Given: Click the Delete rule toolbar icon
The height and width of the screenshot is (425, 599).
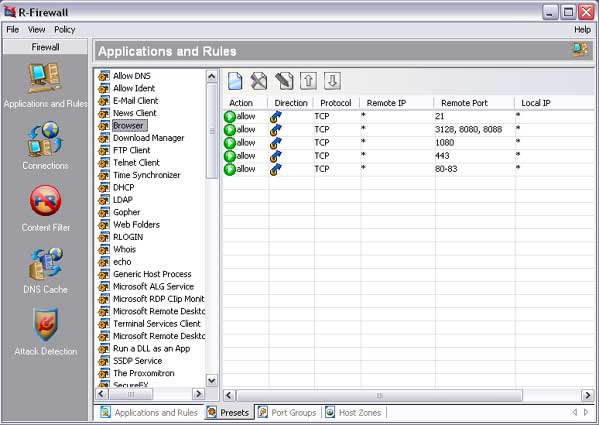Looking at the screenshot, I should 259,81.
